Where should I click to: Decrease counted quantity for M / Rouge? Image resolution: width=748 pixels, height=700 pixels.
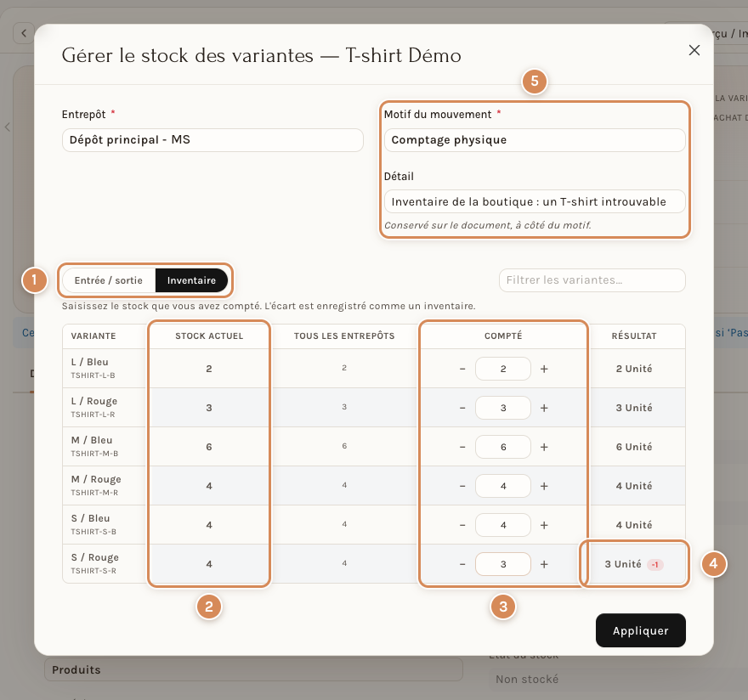point(462,487)
